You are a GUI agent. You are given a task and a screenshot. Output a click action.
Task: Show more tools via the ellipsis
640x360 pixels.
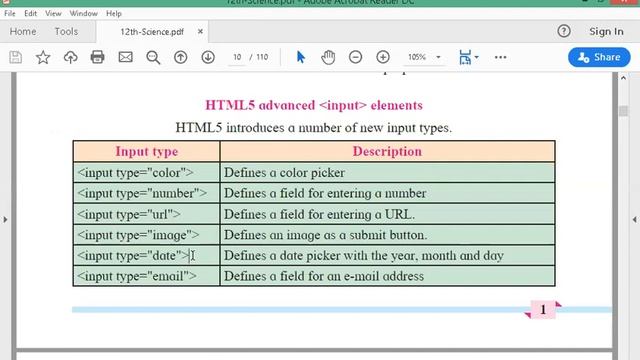[500, 57]
